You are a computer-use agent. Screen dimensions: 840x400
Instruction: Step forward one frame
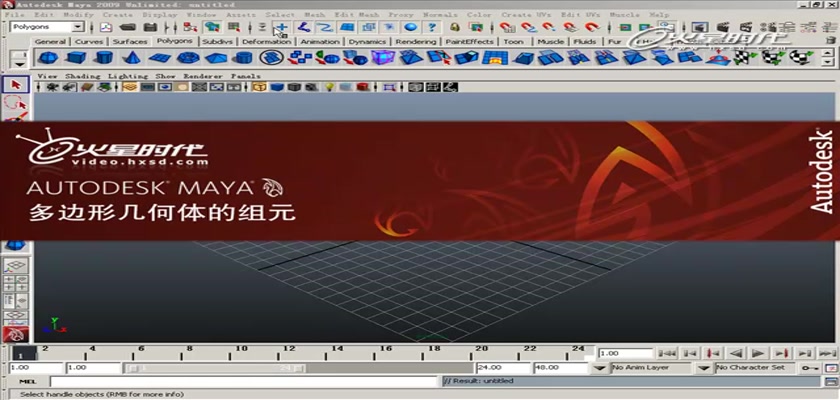(x=804, y=353)
